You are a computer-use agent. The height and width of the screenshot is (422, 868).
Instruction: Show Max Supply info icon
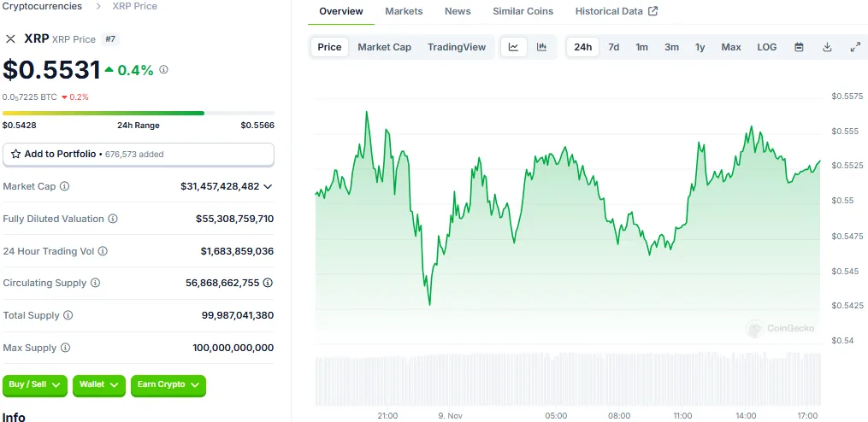click(x=65, y=348)
